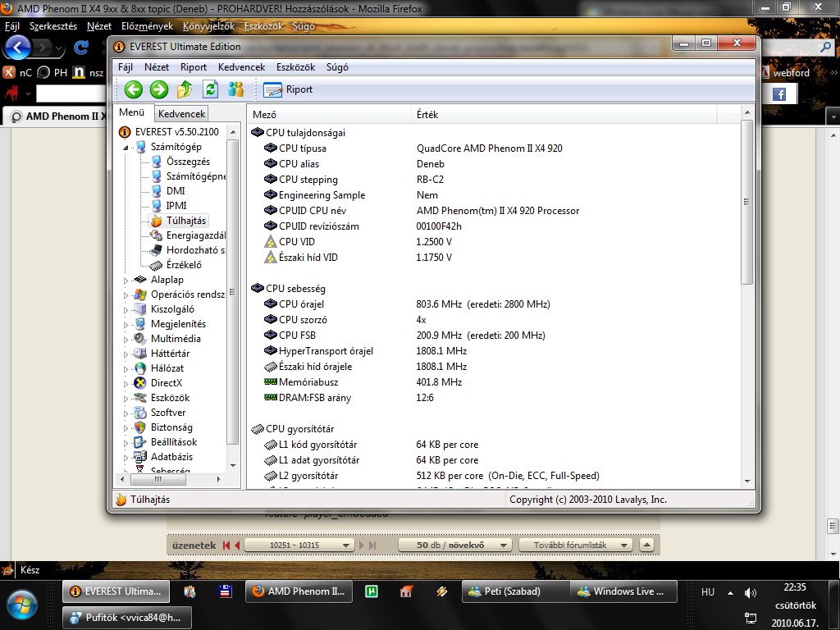Select Összegzés in the tree
This screenshot has width=840, height=630.
pos(188,162)
